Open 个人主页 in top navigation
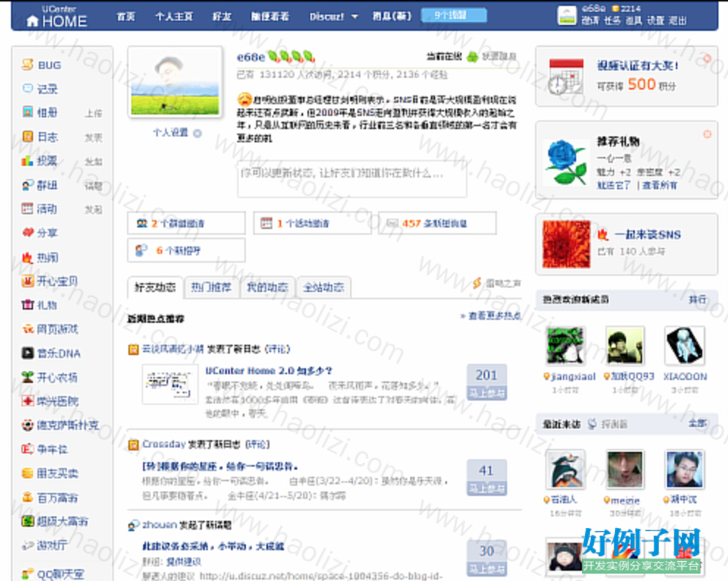728x581 pixels. 174,17
